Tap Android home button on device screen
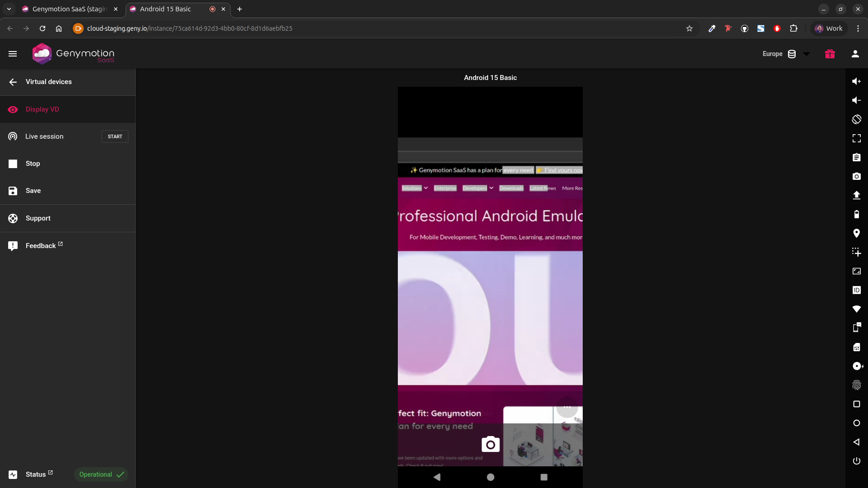Viewport: 868px width, 488px height. [x=491, y=477]
